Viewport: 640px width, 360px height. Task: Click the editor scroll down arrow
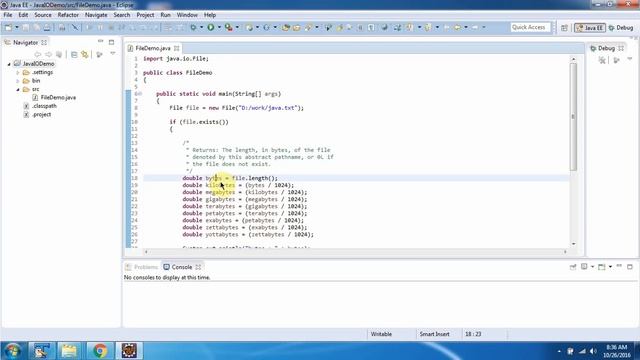[x=573, y=244]
